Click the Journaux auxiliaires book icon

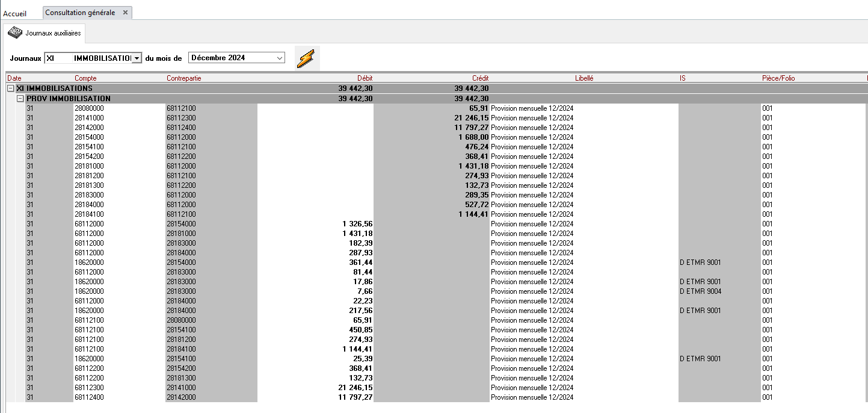[15, 33]
